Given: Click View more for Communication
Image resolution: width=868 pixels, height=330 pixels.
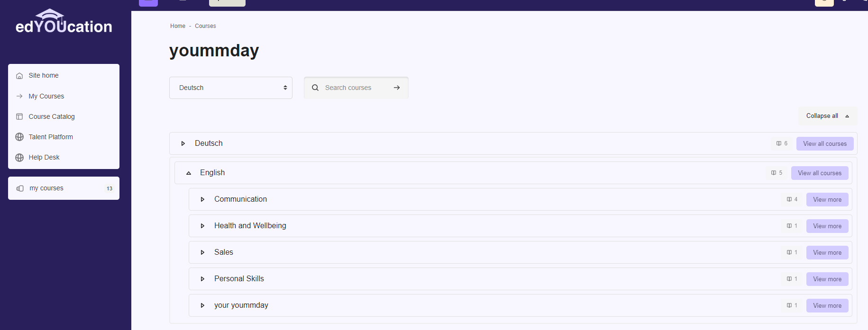Looking at the screenshot, I should click(x=827, y=199).
